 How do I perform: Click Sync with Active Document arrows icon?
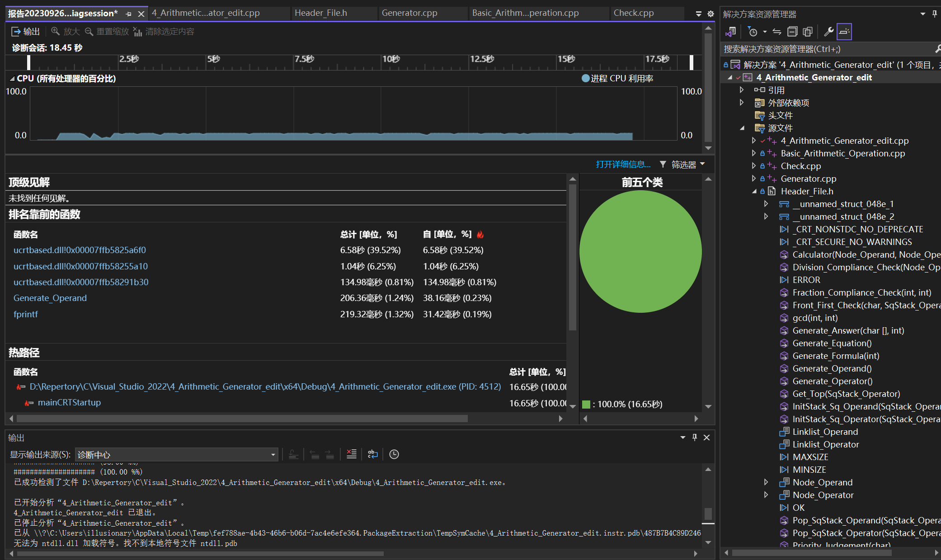tap(777, 32)
